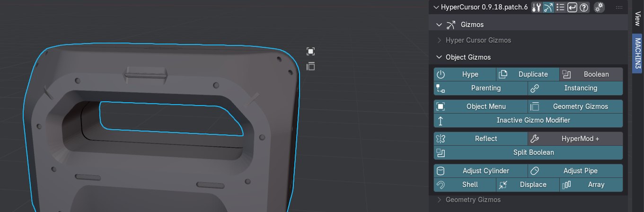Disable the Duplicate gizmo toggle
The height and width of the screenshot is (212, 644).
(x=528, y=74)
